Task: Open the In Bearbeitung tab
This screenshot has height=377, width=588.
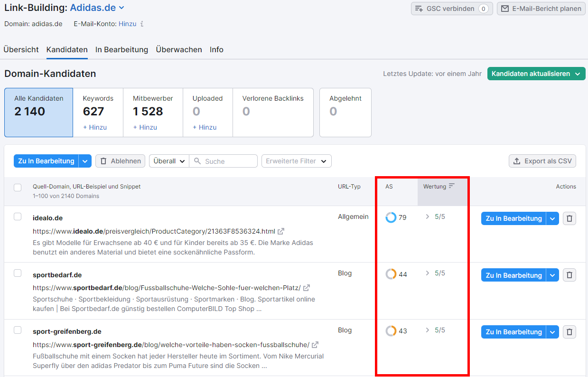Action: click(121, 49)
